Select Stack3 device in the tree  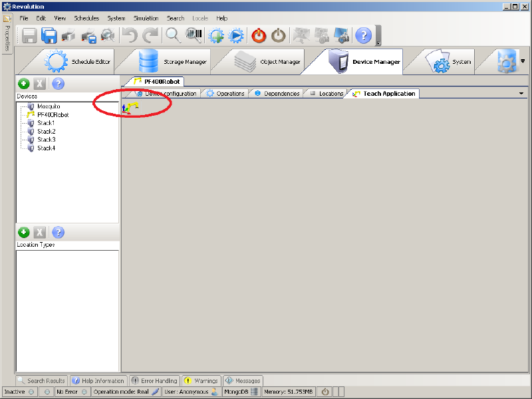point(46,140)
